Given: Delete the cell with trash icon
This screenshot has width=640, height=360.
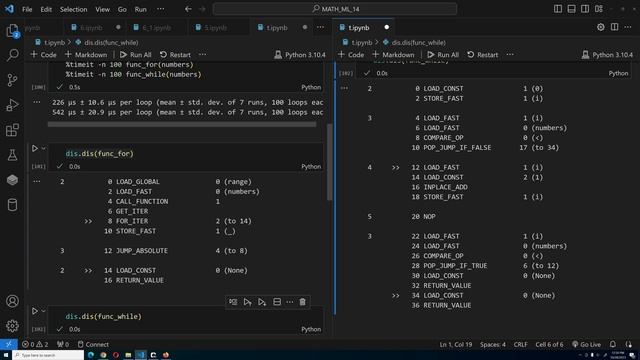Looking at the screenshot, I should pos(302,302).
